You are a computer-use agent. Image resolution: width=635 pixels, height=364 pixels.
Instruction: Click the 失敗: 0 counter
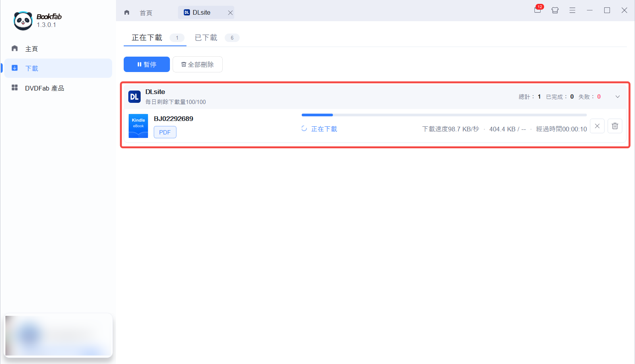pos(590,97)
